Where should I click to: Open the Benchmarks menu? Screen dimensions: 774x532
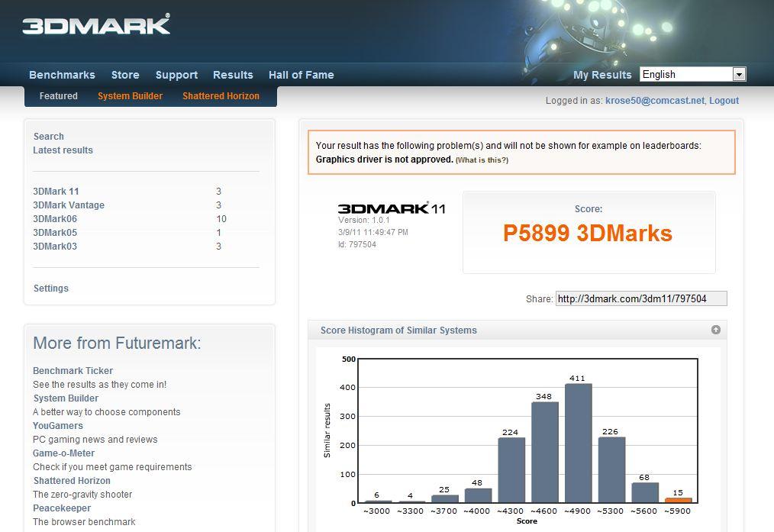point(62,75)
